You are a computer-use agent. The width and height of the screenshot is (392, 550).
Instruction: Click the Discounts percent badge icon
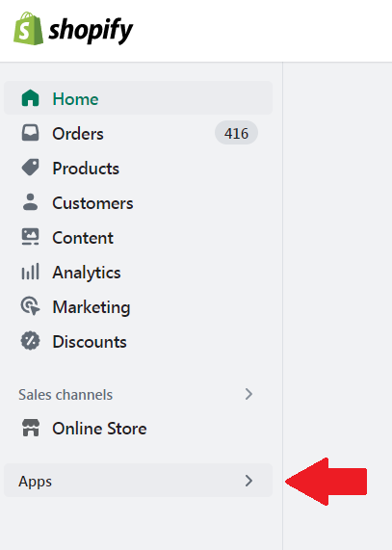30,341
